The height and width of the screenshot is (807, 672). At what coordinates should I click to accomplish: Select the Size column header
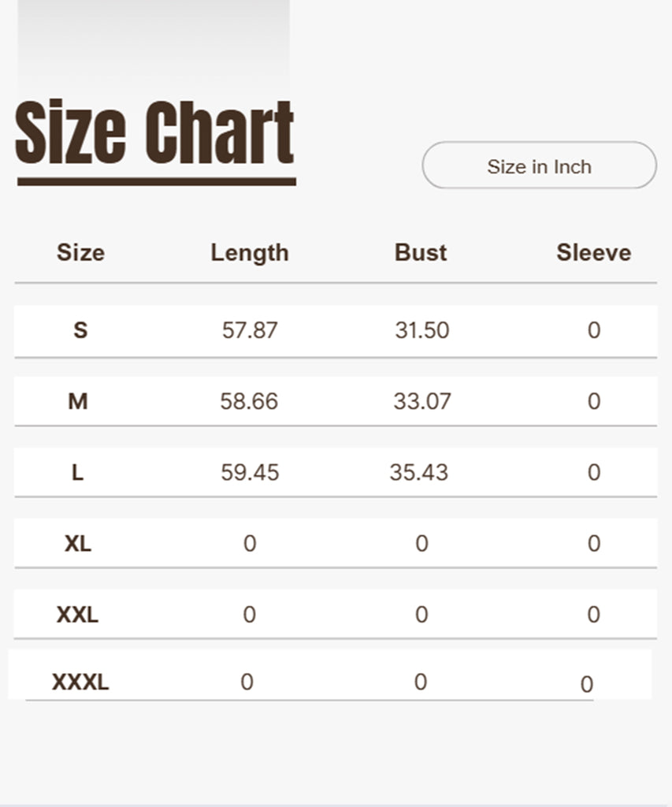point(80,253)
